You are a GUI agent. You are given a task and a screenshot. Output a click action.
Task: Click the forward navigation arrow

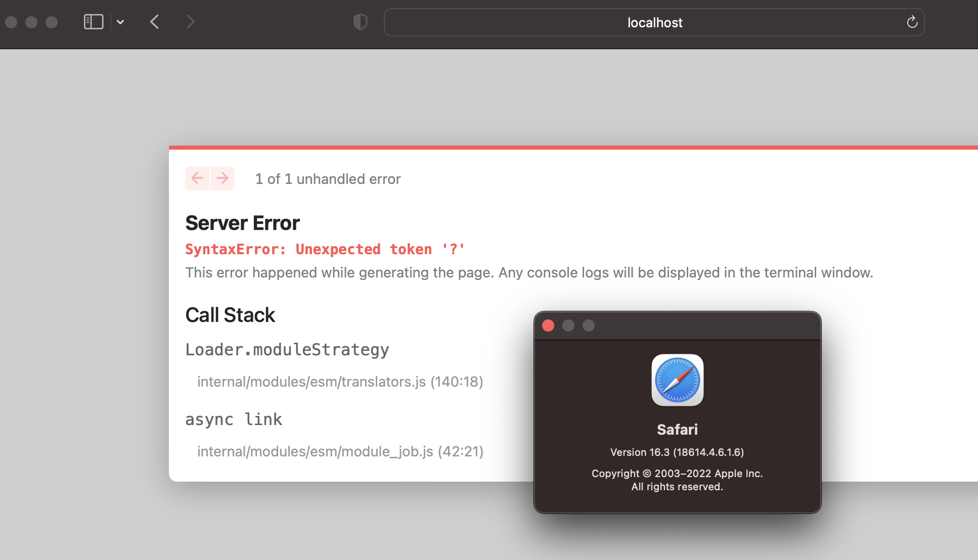191,22
